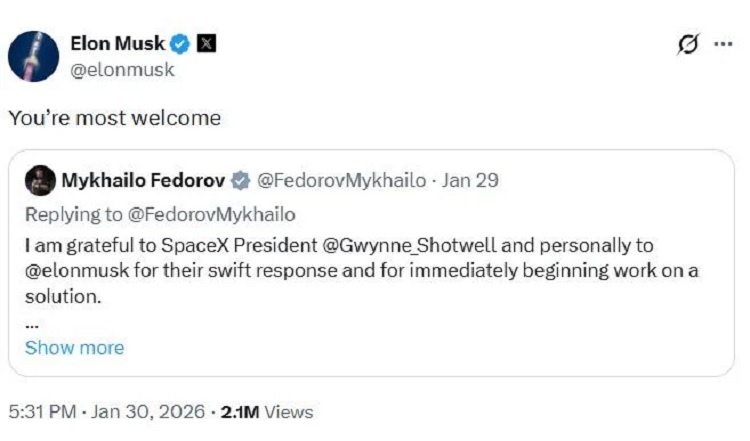Click the 2.1M Views count
750x441 pixels.
[269, 412]
